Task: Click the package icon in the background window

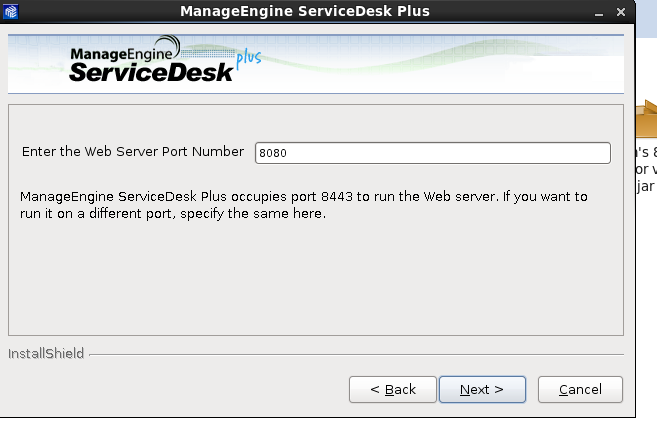Action: (647, 119)
